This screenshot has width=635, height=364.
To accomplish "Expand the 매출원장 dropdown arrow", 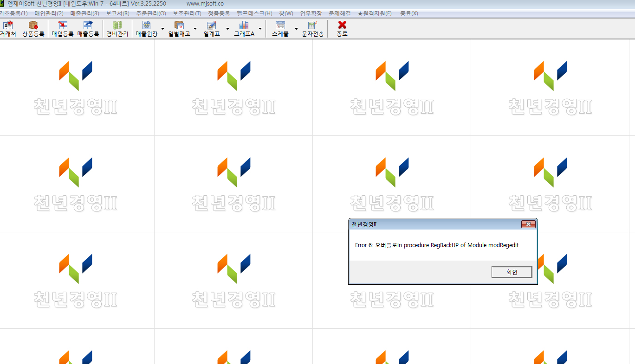I will pyautogui.click(x=162, y=29).
